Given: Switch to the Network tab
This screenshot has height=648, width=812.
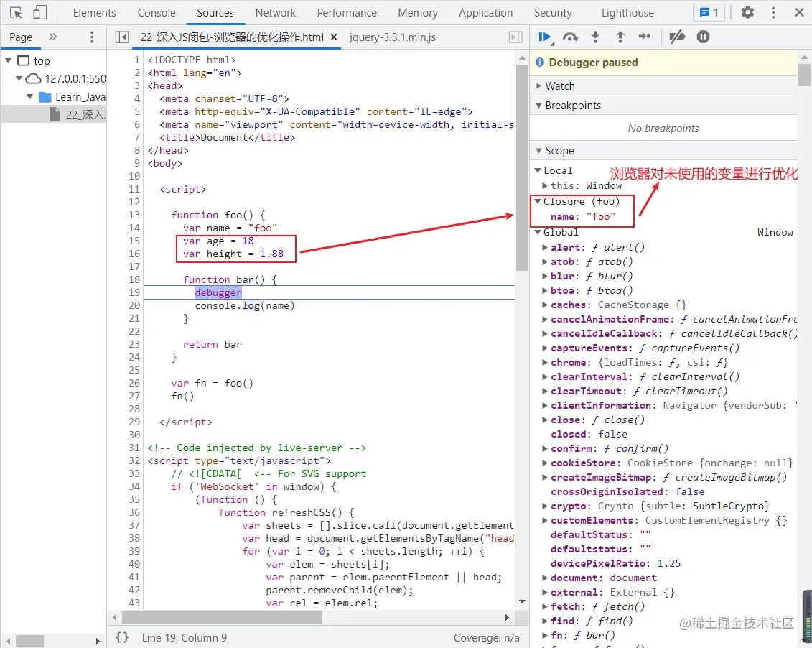Looking at the screenshot, I should point(275,12).
